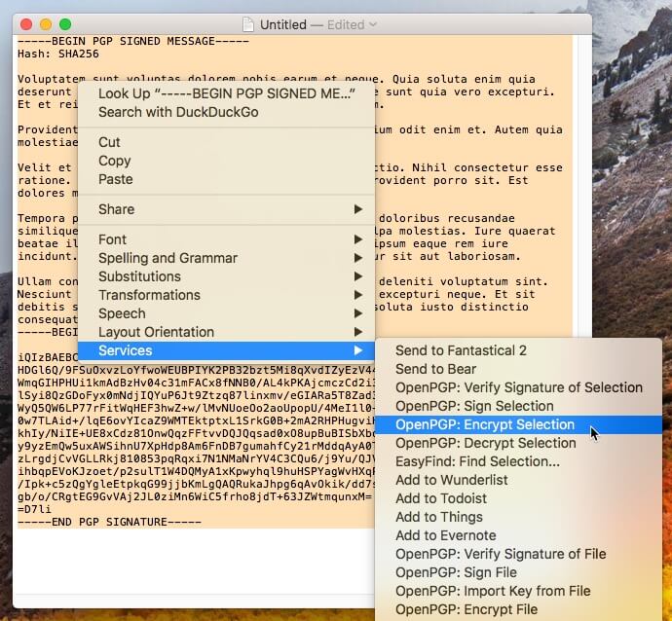672x621 pixels.
Task: Click the white empty text area below signature
Action: [x=193, y=561]
